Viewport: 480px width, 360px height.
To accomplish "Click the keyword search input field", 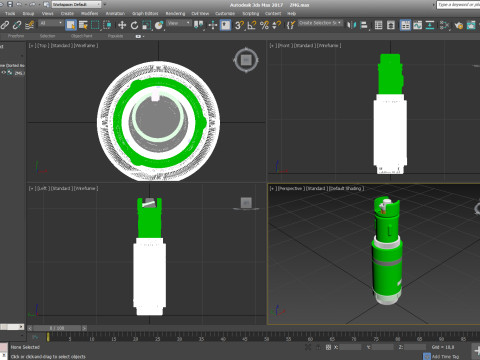I will tap(458, 5).
